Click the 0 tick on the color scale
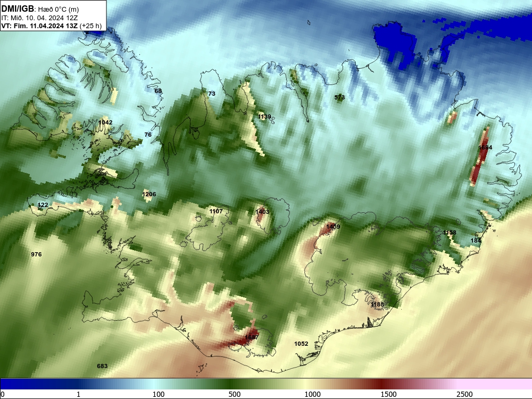This screenshot has width=532, height=399. click(x=3, y=394)
